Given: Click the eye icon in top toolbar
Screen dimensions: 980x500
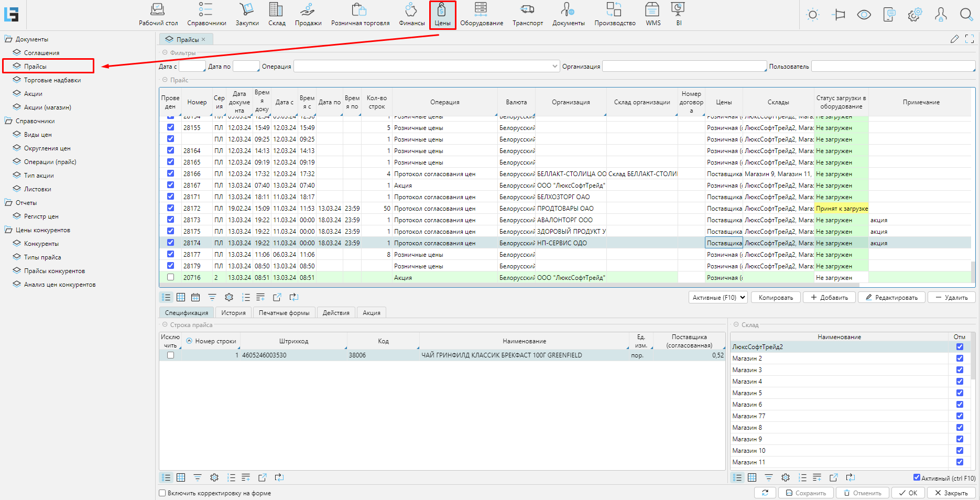Looking at the screenshot, I should click(864, 15).
